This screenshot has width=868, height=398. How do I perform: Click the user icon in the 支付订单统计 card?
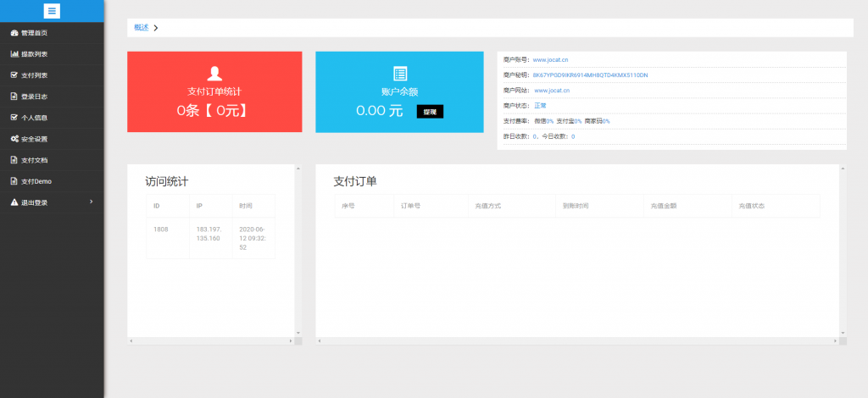point(214,74)
